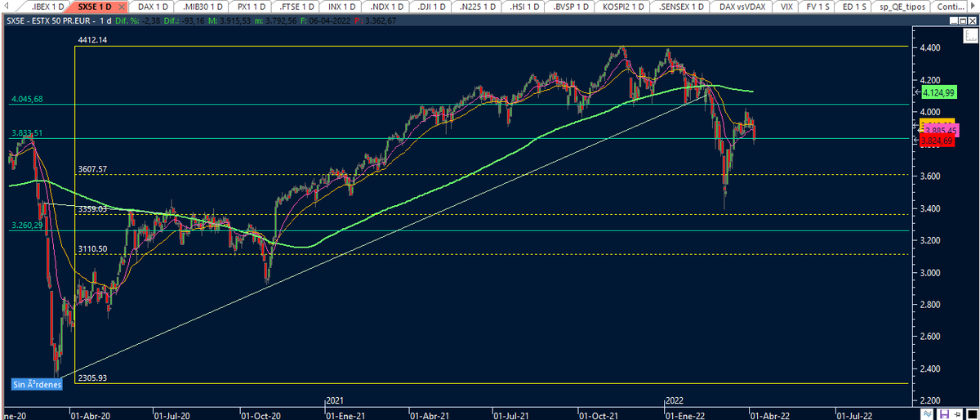The height and width of the screenshot is (420, 980).
Task: Select the ED 1 S tab
Action: pos(854,7)
